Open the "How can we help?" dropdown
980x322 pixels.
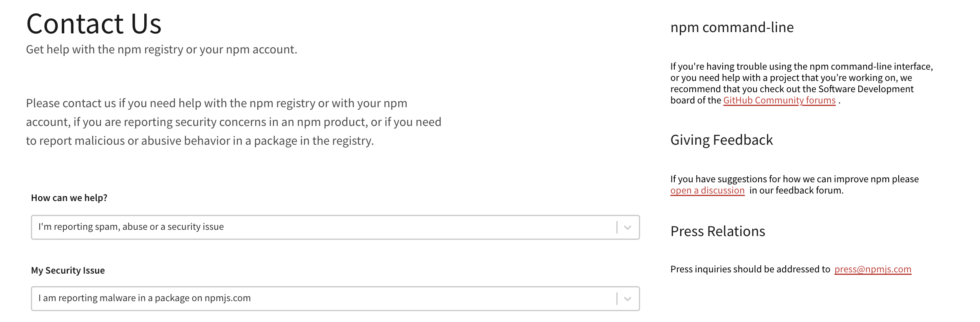pos(292,227)
